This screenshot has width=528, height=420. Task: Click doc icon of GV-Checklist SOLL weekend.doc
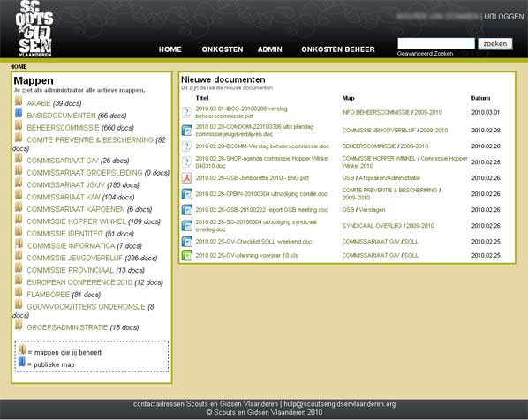(186, 241)
